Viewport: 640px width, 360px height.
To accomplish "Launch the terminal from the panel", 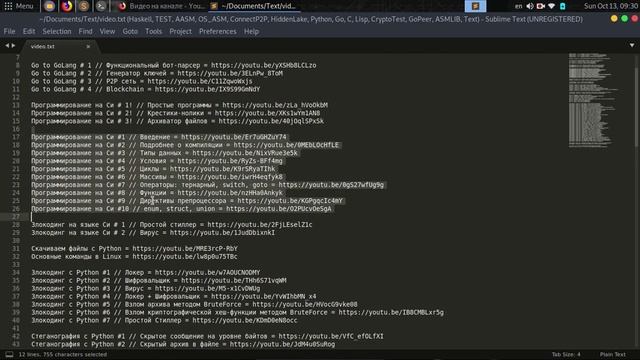I will coord(101,6).
